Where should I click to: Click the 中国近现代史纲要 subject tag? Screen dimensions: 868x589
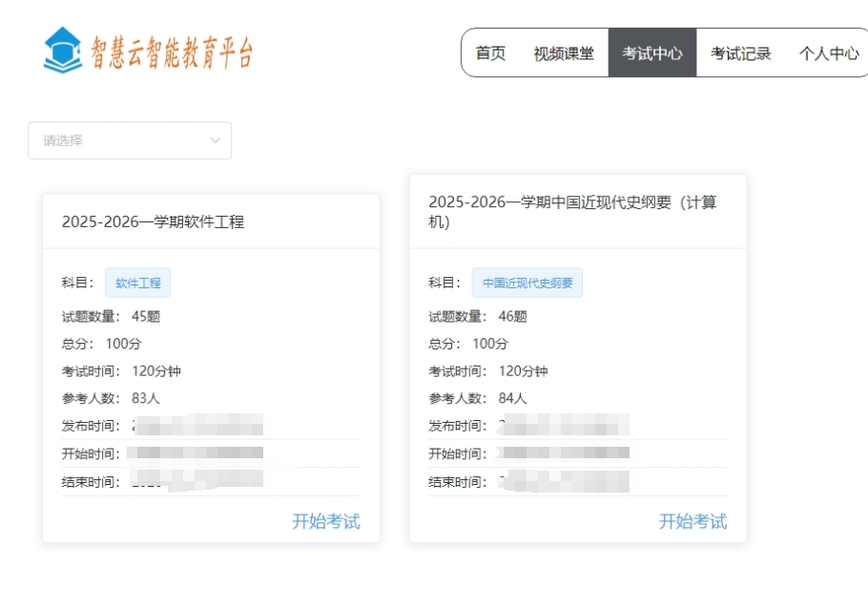click(527, 283)
